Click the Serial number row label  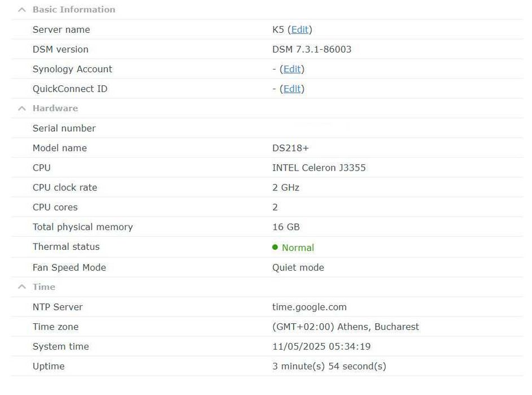point(64,128)
